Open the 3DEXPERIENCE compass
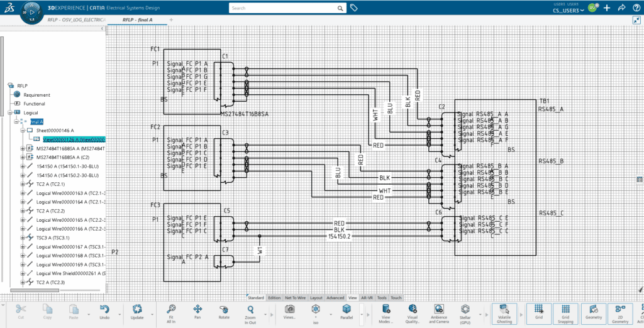644x328 pixels. (33, 12)
